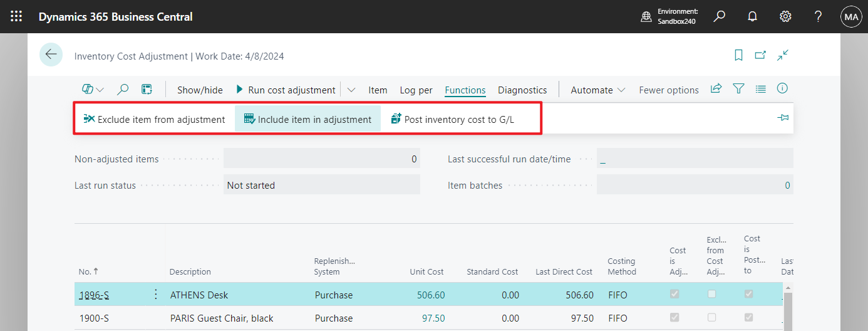This screenshot has width=868, height=331.
Task: Click the 1900-S item number
Action: [x=94, y=318]
